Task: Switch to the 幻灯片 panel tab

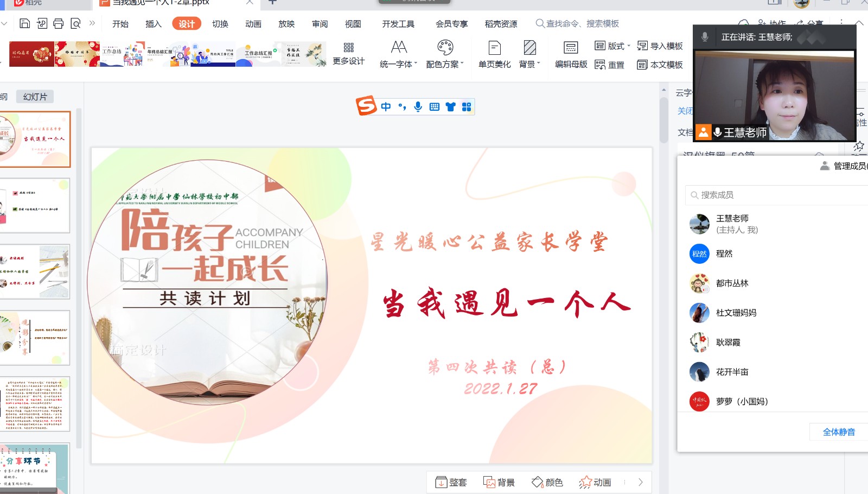Action: 35,97
